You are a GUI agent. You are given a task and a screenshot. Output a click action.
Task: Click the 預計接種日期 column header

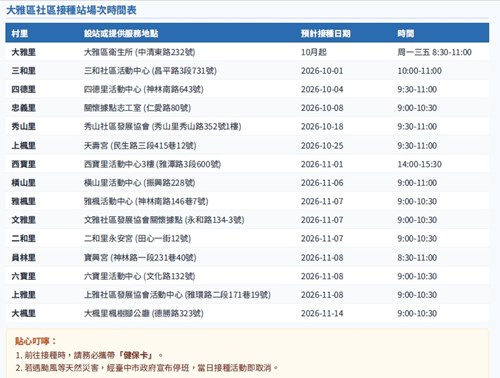[x=326, y=33]
